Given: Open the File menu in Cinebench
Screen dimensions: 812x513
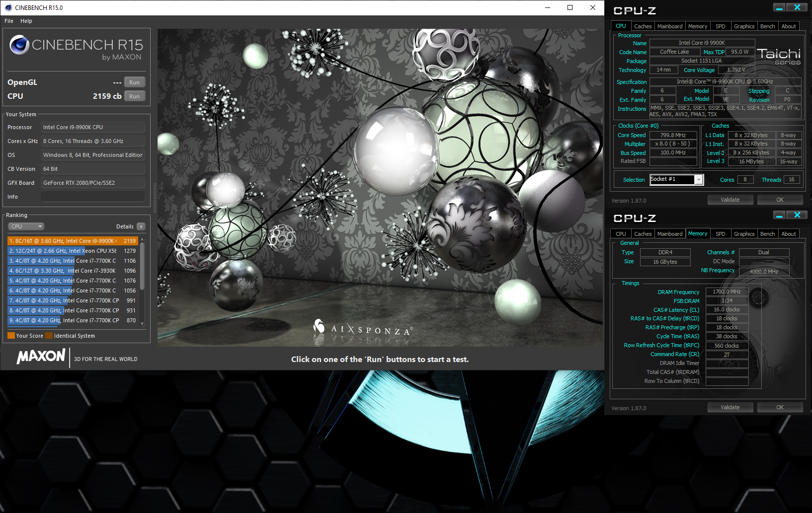Looking at the screenshot, I should (9, 21).
